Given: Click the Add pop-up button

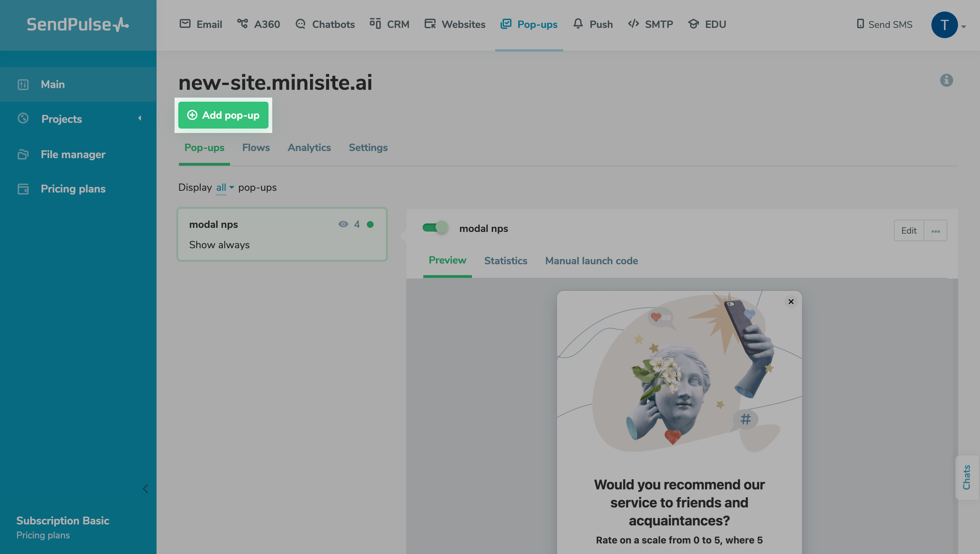Looking at the screenshot, I should coord(224,115).
